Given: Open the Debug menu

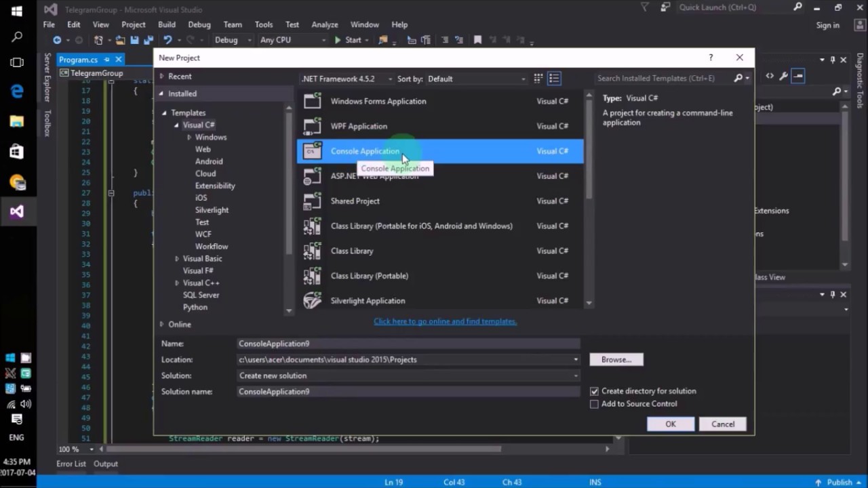Looking at the screenshot, I should [199, 24].
